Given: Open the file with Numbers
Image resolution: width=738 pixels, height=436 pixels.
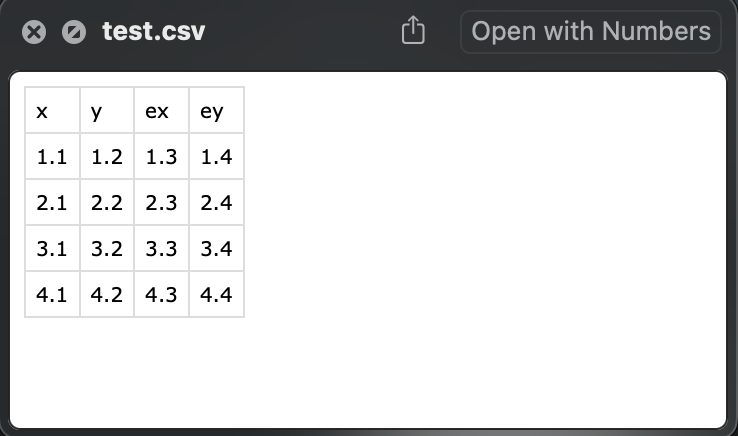Looking at the screenshot, I should pos(591,32).
